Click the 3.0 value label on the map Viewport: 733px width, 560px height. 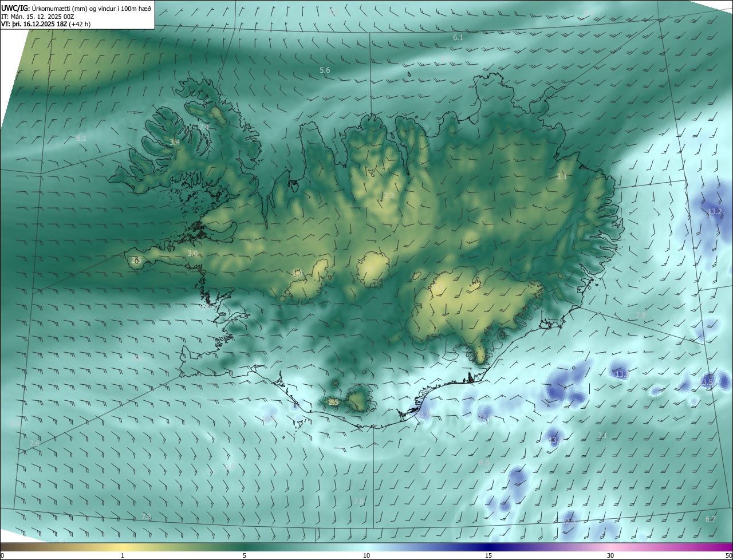[x=192, y=253]
